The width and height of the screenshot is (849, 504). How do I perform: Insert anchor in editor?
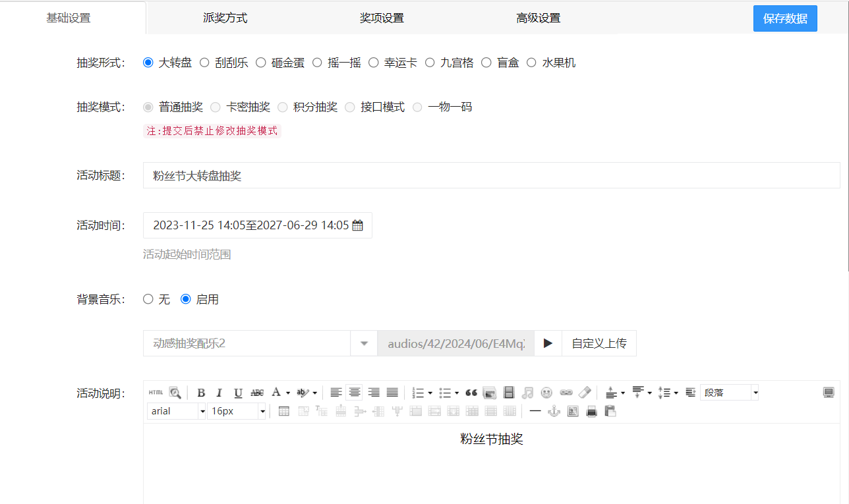554,411
